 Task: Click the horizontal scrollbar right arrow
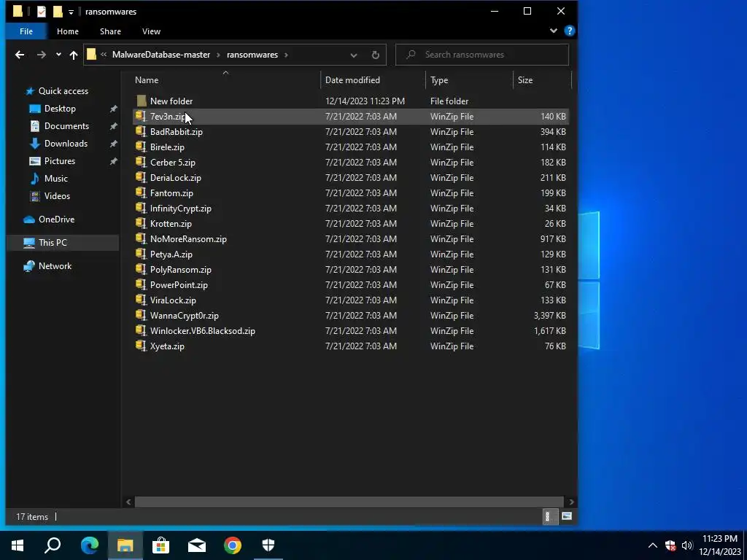[570, 502]
